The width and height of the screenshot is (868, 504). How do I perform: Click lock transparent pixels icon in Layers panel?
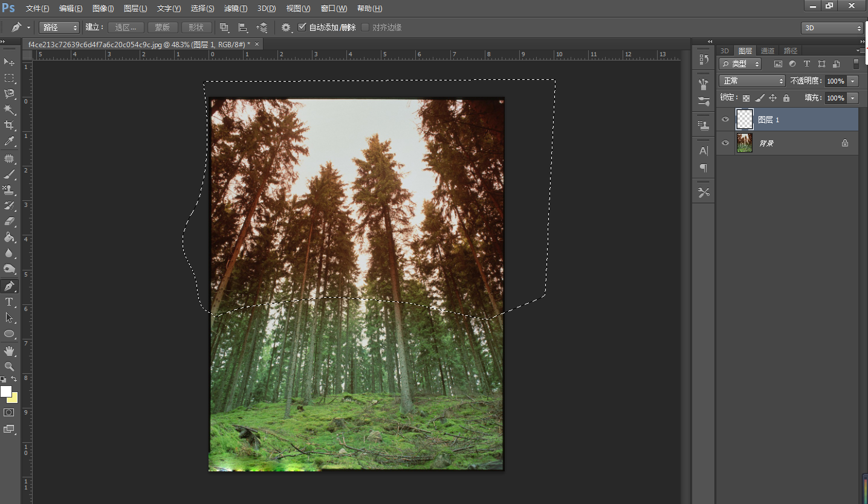(x=746, y=98)
